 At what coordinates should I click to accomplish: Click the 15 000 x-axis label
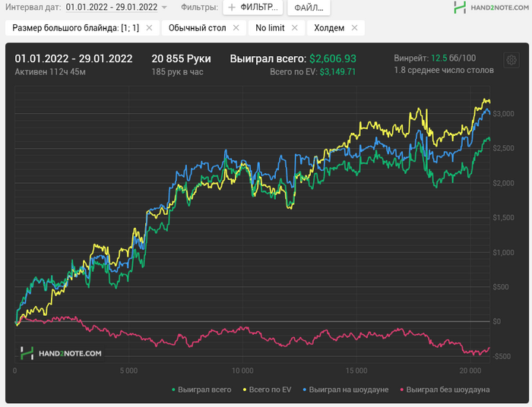coord(356,371)
